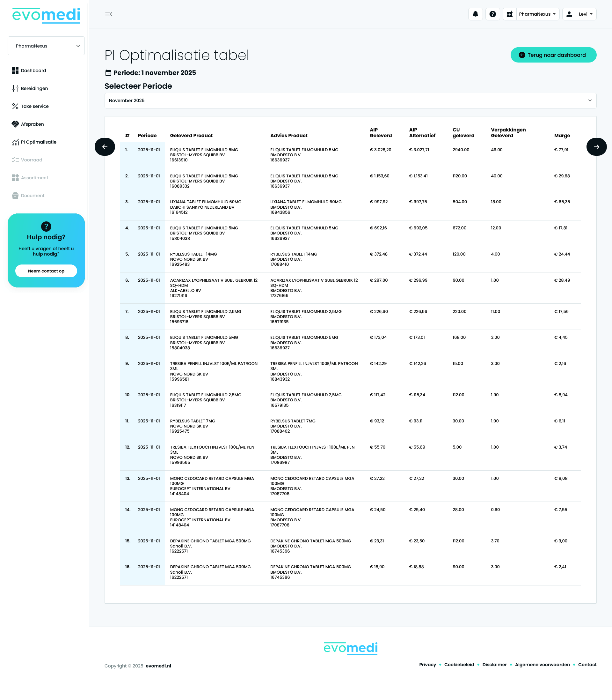This screenshot has height=700, width=612.
Task: Collapse the sidebar with the hamburger icon
Action: [109, 14]
